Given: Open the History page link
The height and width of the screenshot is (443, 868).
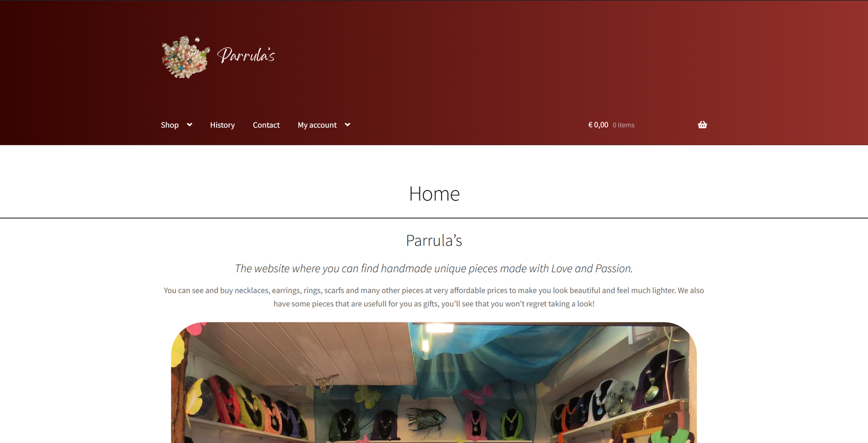Looking at the screenshot, I should pos(222,125).
